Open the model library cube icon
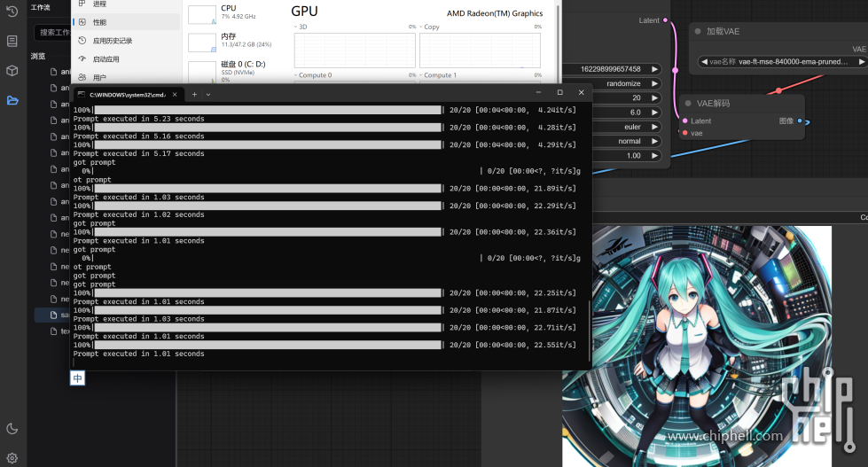Viewport: 868px width, 467px height. tap(12, 70)
